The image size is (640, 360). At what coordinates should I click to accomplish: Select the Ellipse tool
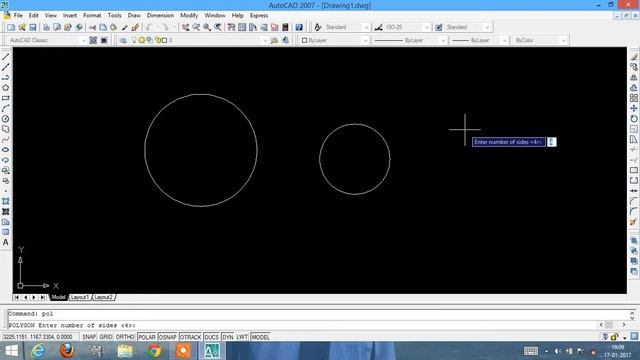(6, 150)
